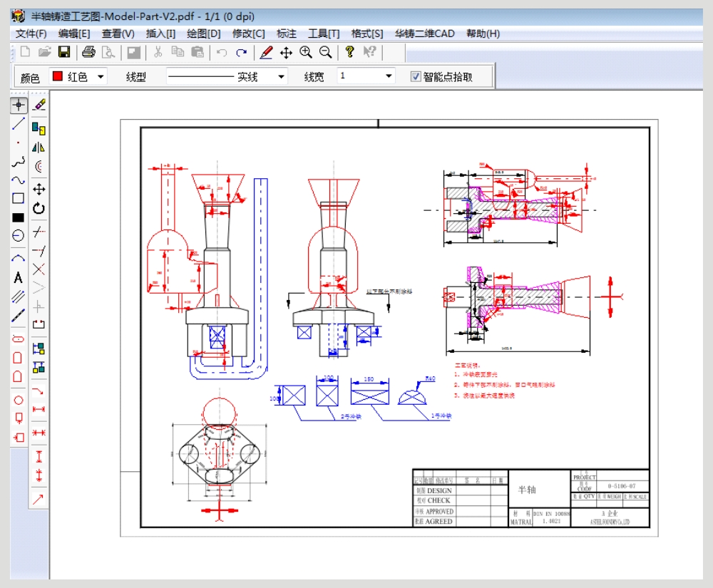Image resolution: width=713 pixels, height=588 pixels.
Task: Click the DESIGN label in title block
Action: 439,491
